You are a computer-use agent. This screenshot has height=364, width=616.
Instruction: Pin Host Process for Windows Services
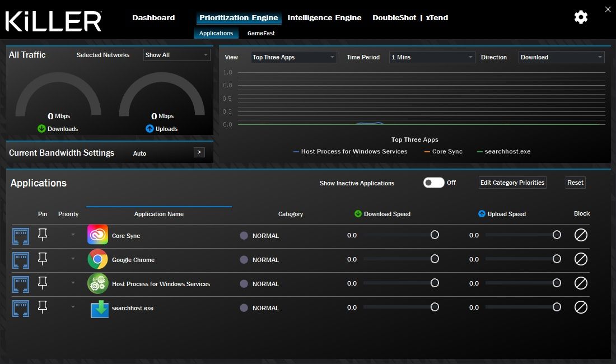tap(43, 283)
